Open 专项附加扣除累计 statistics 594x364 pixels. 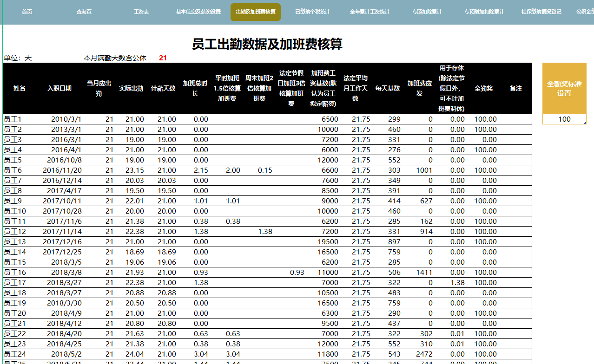coord(484,12)
